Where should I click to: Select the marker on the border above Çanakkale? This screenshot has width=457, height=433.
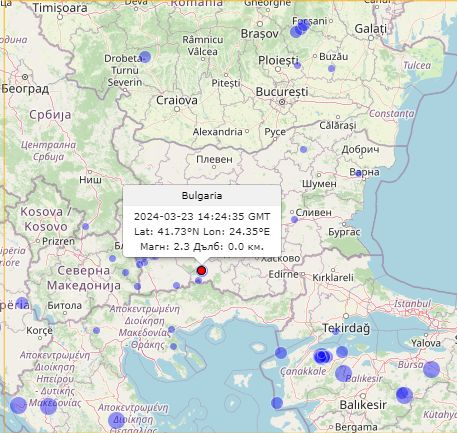281,353
